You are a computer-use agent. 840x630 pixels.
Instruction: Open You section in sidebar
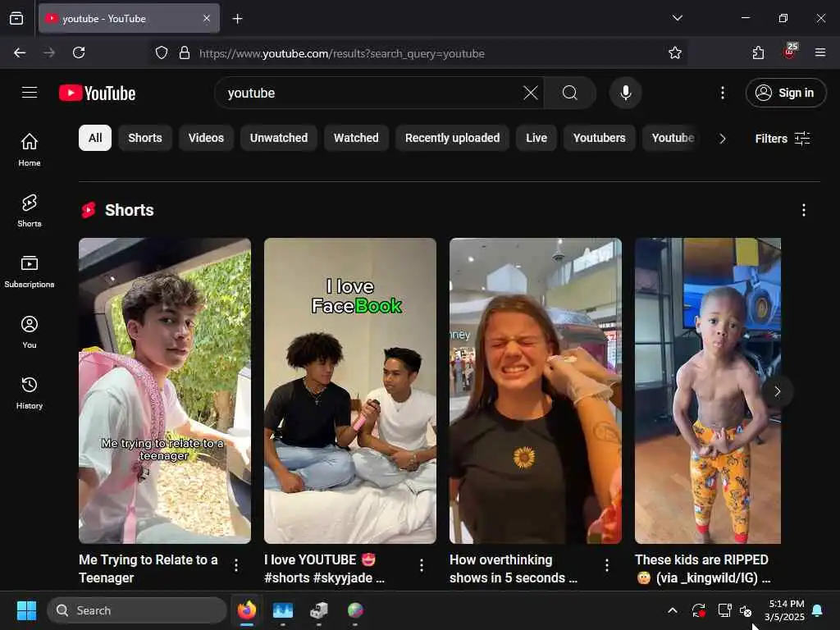point(30,332)
